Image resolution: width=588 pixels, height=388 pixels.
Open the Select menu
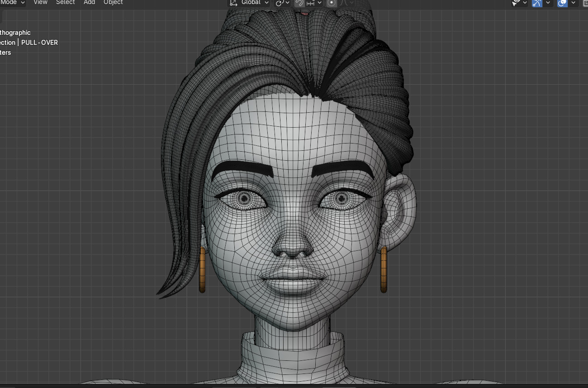(x=65, y=3)
